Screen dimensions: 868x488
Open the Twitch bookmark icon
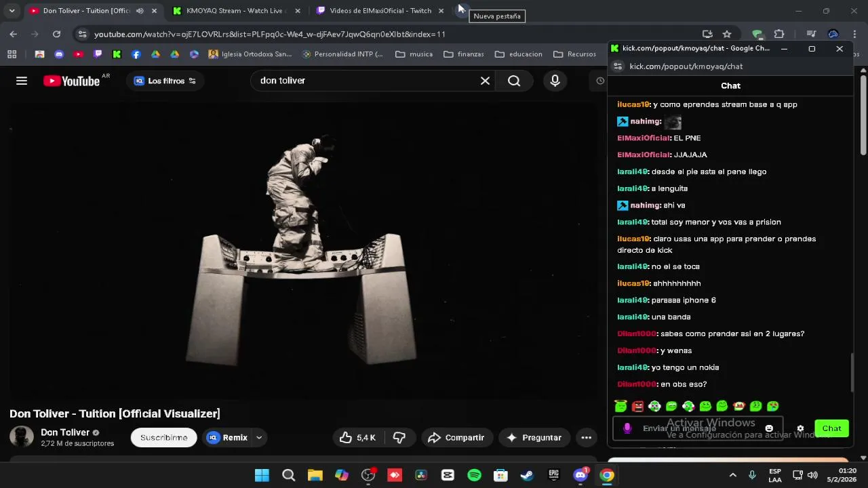coord(98,54)
